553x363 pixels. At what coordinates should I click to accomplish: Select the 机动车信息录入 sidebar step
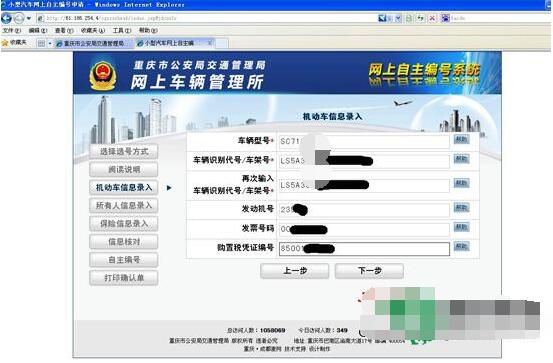124,187
